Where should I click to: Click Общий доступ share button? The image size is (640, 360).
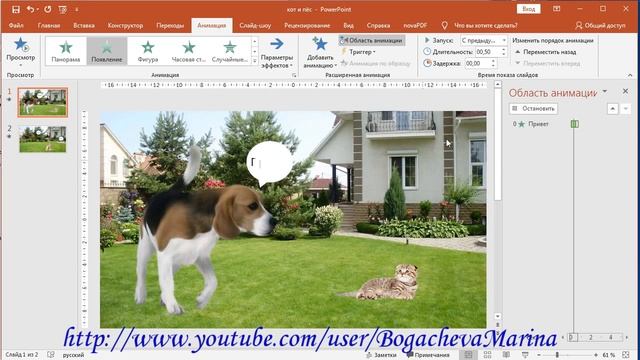coord(600,25)
